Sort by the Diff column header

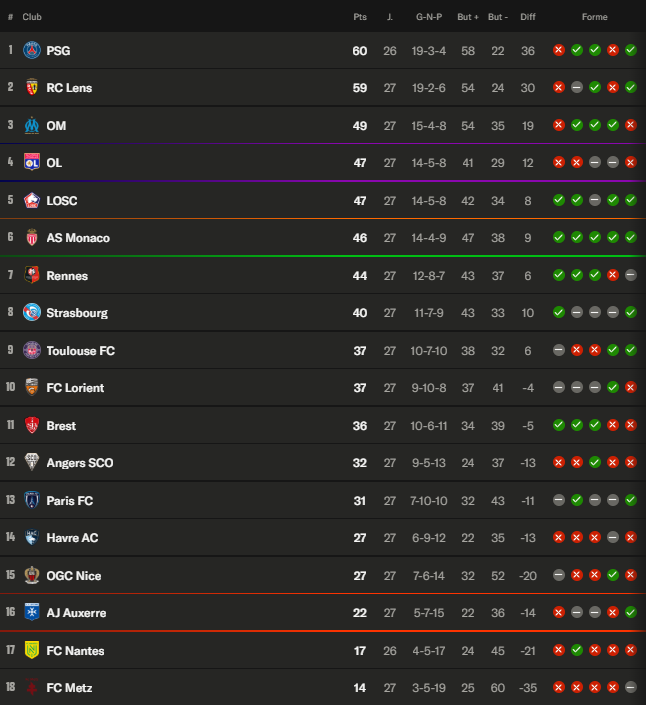point(528,17)
